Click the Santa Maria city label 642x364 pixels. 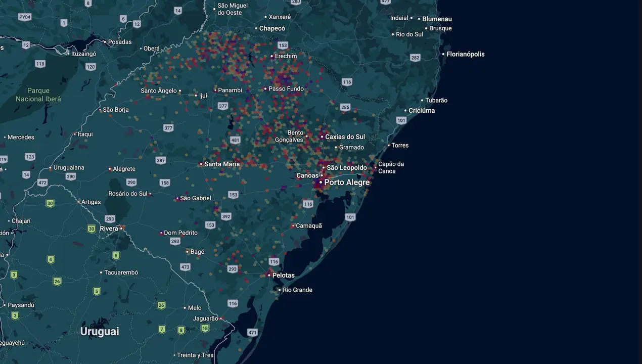pyautogui.click(x=222, y=164)
